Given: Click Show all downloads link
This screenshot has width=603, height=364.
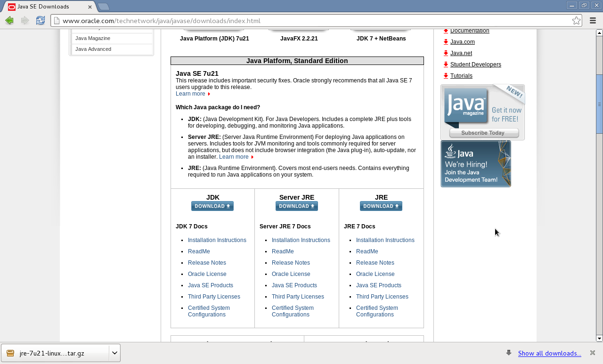Looking at the screenshot, I should [549, 353].
